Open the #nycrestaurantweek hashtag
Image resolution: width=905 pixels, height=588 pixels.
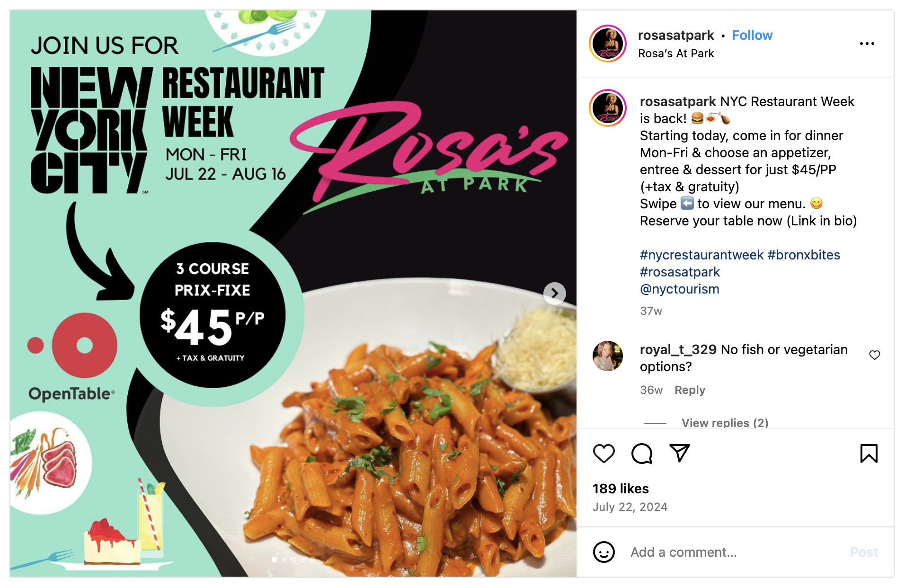(701, 255)
